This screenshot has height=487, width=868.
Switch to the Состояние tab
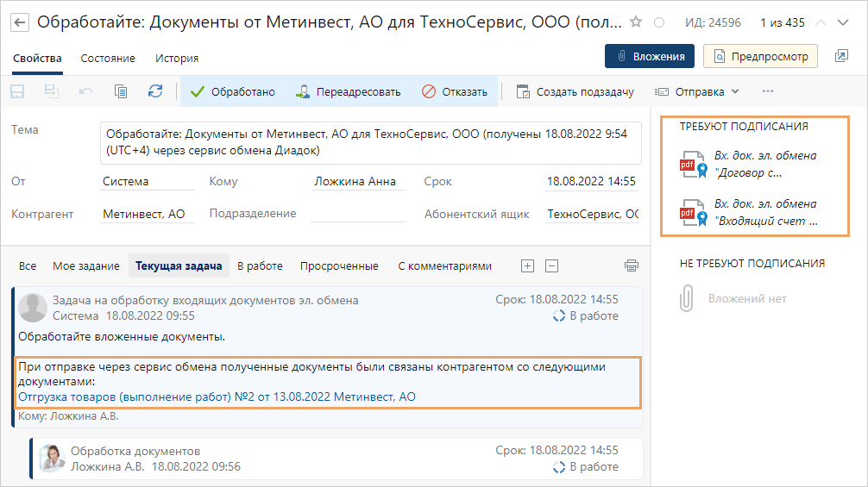tap(108, 58)
